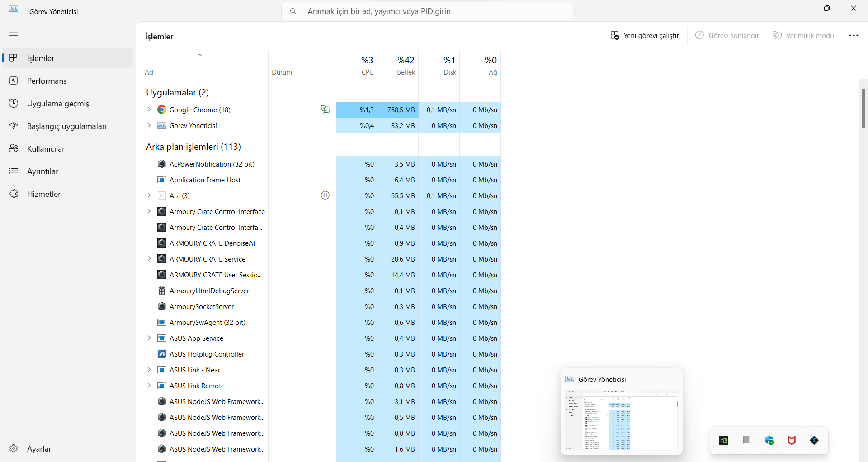Click the process search field
This screenshot has width=868, height=462.
click(x=427, y=11)
